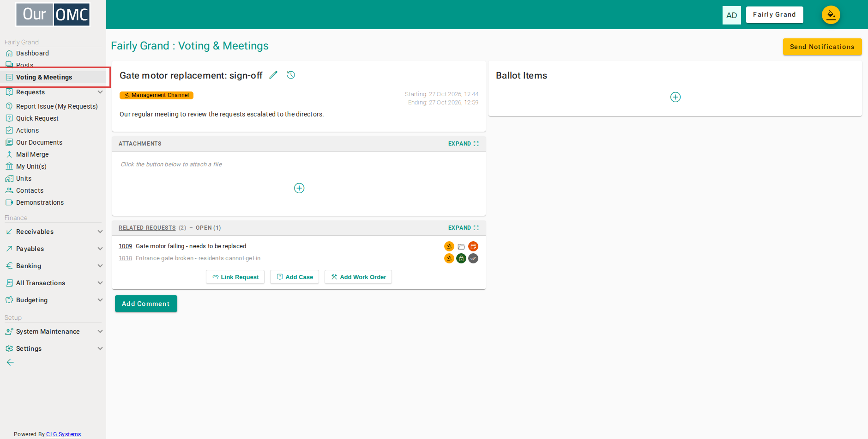This screenshot has width=868, height=439.
Task: Click the orange gavel icon on request 1009
Action: point(449,246)
